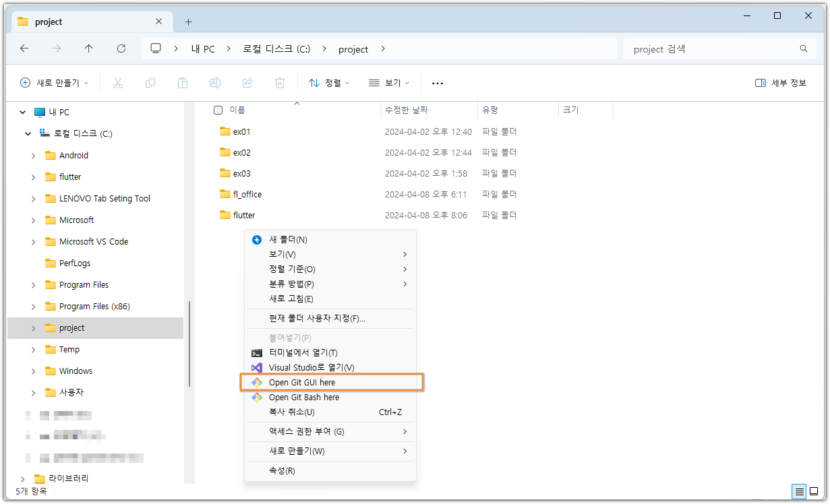Click the search magnifier icon
The image size is (830, 504).
803,49
